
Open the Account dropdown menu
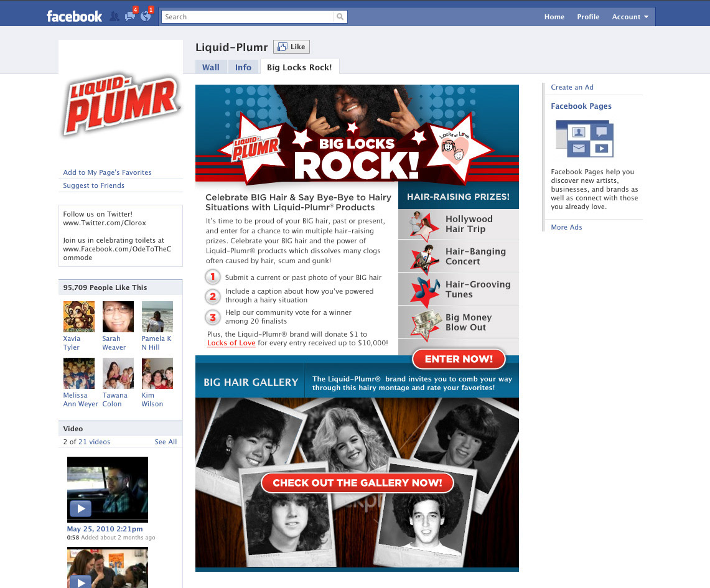point(630,17)
